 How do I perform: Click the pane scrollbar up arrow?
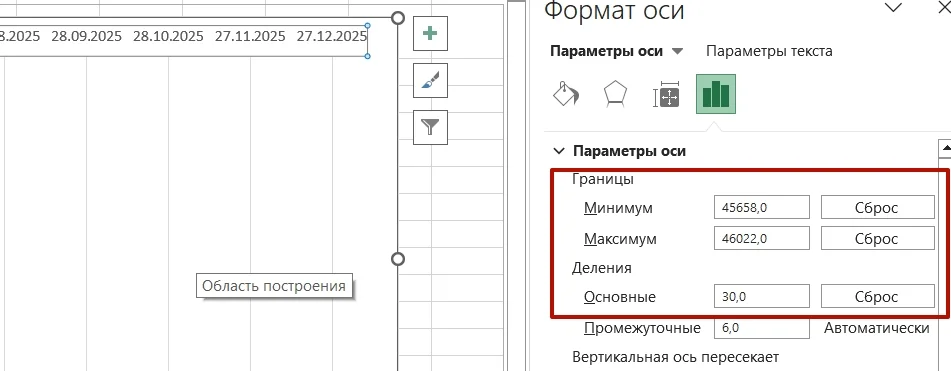coord(945,148)
